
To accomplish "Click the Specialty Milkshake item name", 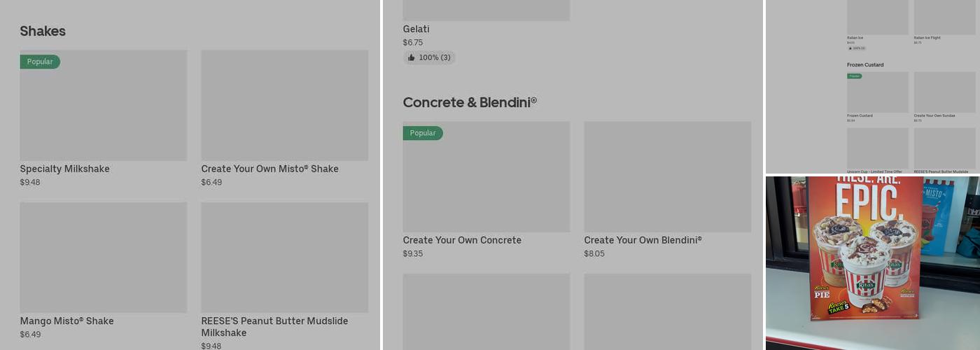I will tap(64, 169).
